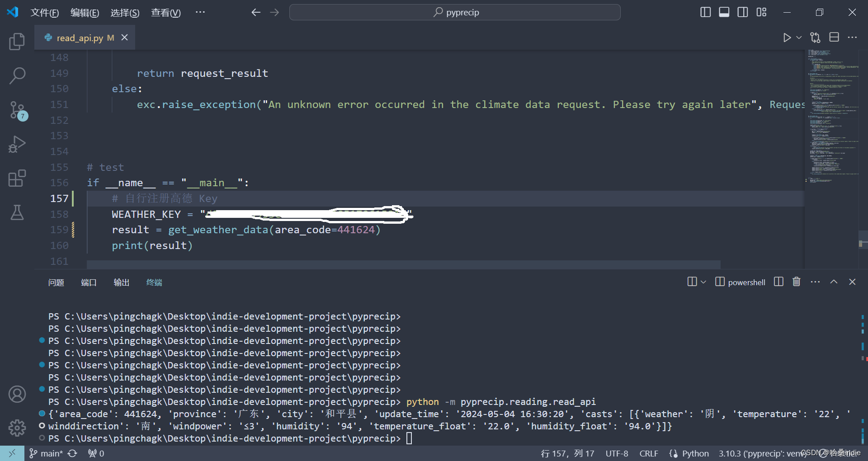Toggle the secondary side bar
The width and height of the screenshot is (868, 461).
click(x=742, y=12)
